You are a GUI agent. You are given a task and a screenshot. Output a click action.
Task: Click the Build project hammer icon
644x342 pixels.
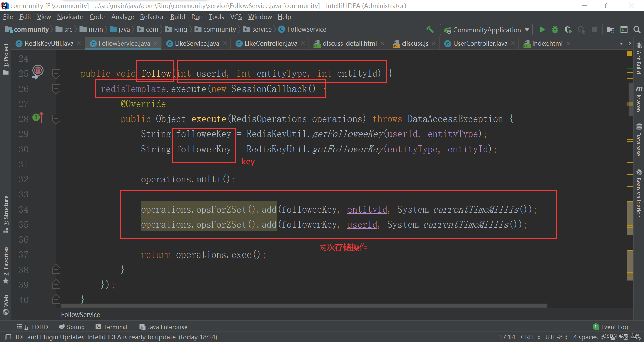point(430,30)
